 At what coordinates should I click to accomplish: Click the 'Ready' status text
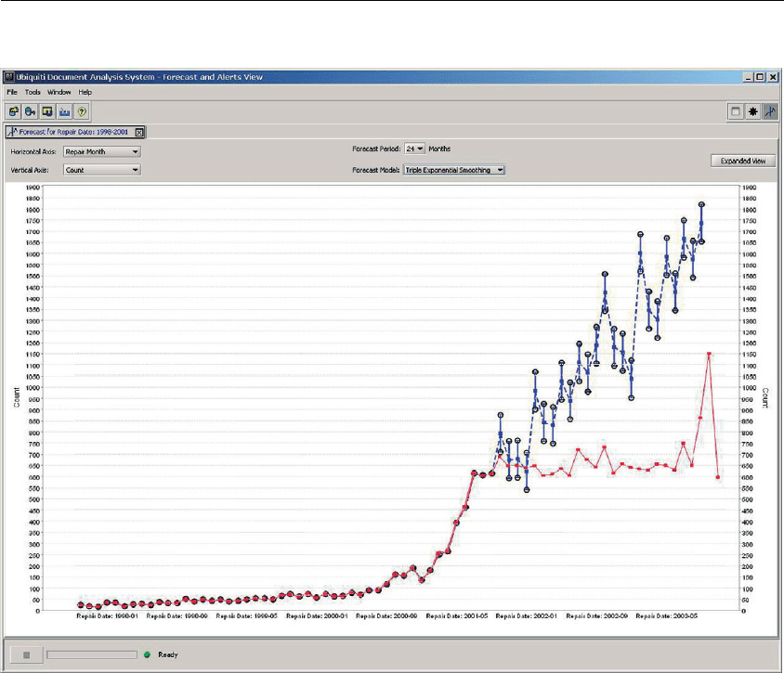(x=168, y=654)
